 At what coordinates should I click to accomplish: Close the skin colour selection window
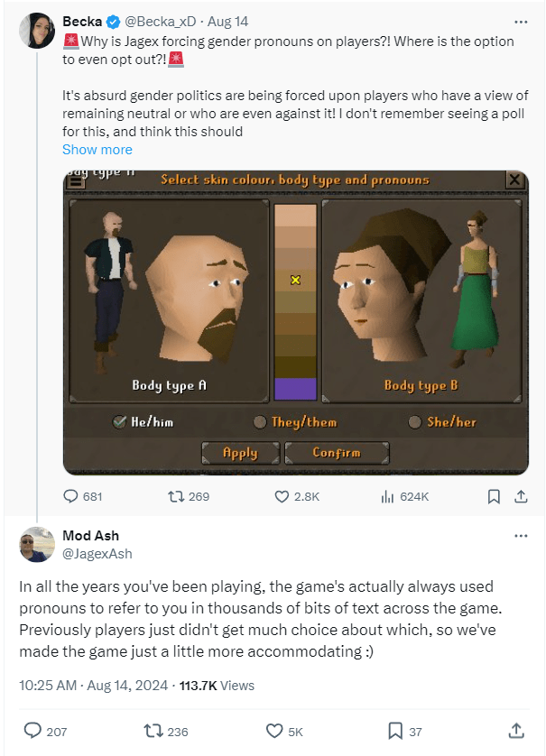coord(514,180)
